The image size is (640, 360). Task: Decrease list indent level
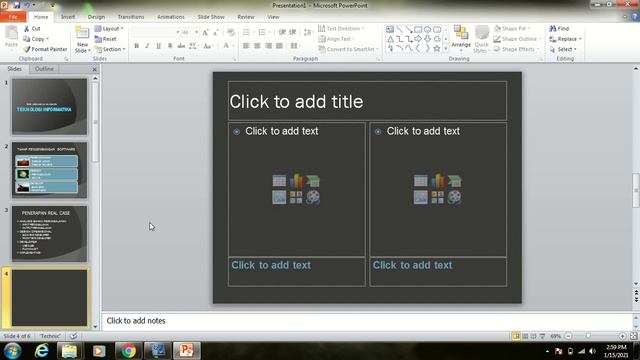[282, 32]
